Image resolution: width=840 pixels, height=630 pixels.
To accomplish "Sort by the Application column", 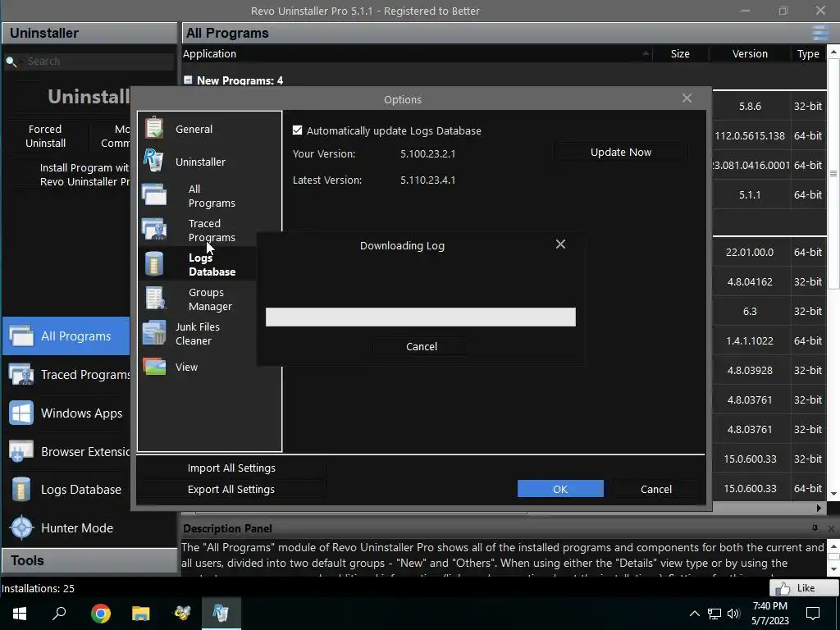I will pos(417,53).
